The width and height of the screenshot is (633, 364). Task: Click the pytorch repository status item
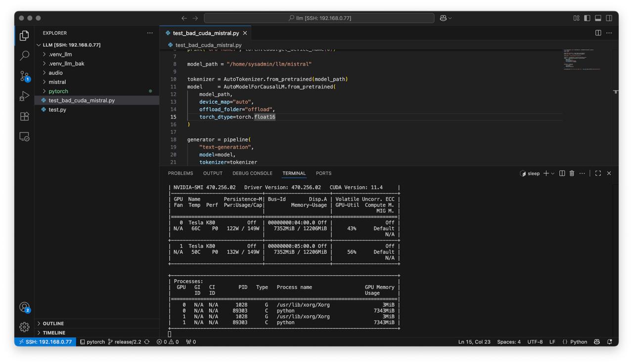[92, 342]
